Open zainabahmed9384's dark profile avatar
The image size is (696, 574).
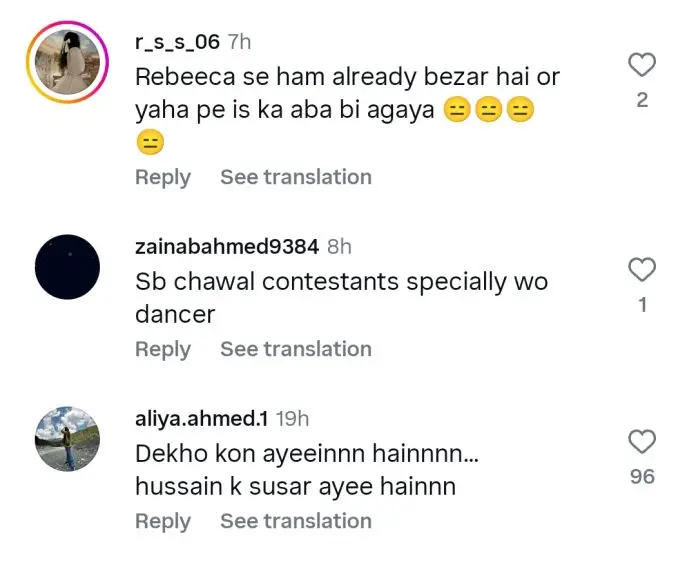[x=67, y=266]
